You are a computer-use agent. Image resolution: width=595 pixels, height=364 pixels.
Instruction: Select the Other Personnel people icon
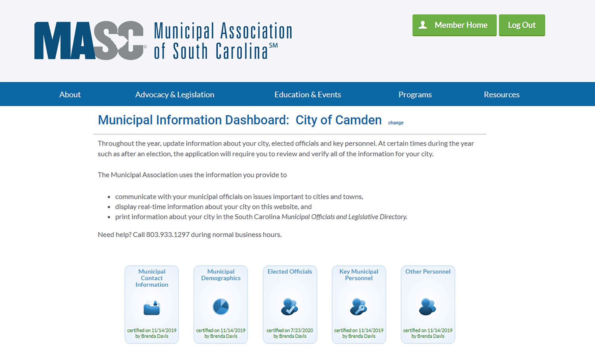click(x=427, y=307)
